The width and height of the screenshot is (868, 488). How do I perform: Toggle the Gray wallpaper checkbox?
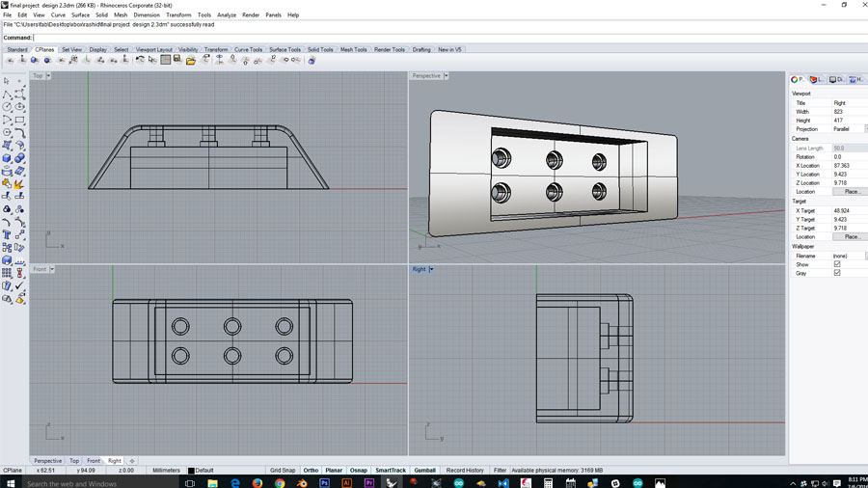point(837,273)
